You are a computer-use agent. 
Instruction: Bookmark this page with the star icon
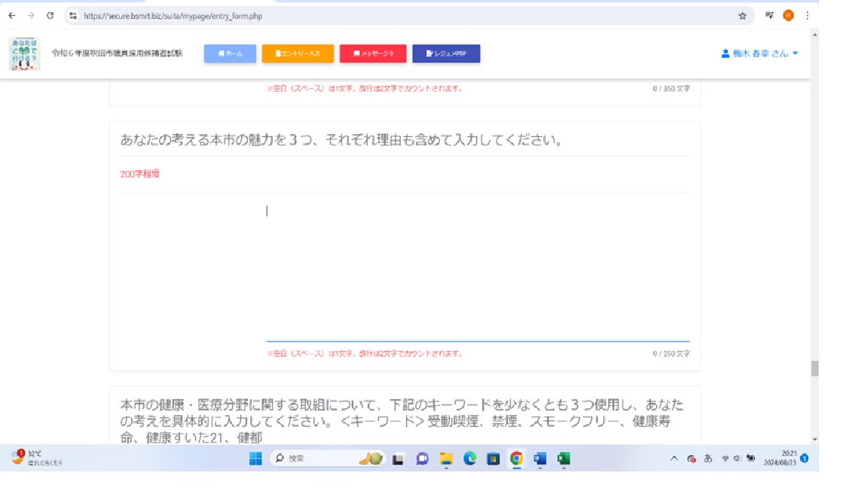pos(742,15)
